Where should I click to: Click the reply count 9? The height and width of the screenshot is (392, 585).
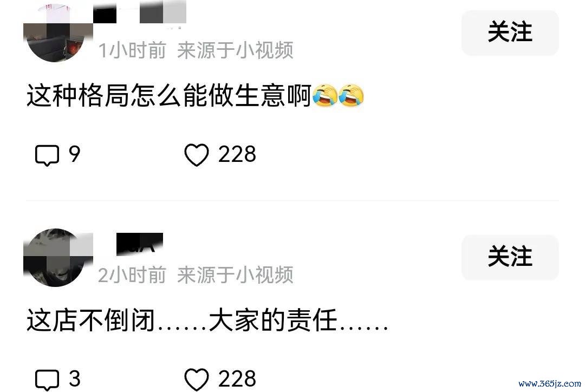[75, 154]
